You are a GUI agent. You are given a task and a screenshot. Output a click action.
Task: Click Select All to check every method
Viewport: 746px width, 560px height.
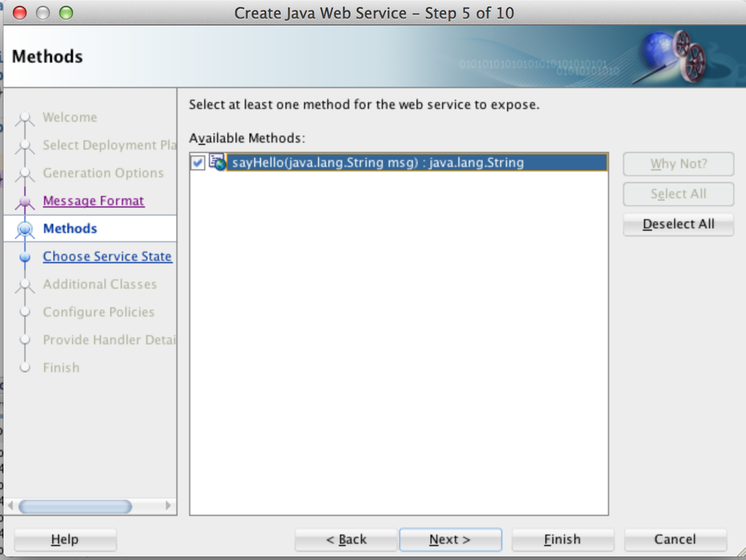[678, 194]
